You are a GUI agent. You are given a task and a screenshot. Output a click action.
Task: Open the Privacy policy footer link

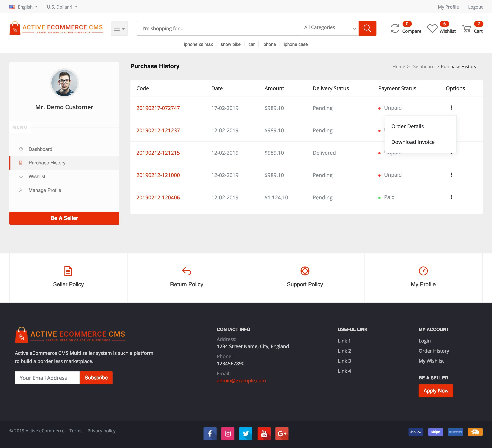point(102,431)
